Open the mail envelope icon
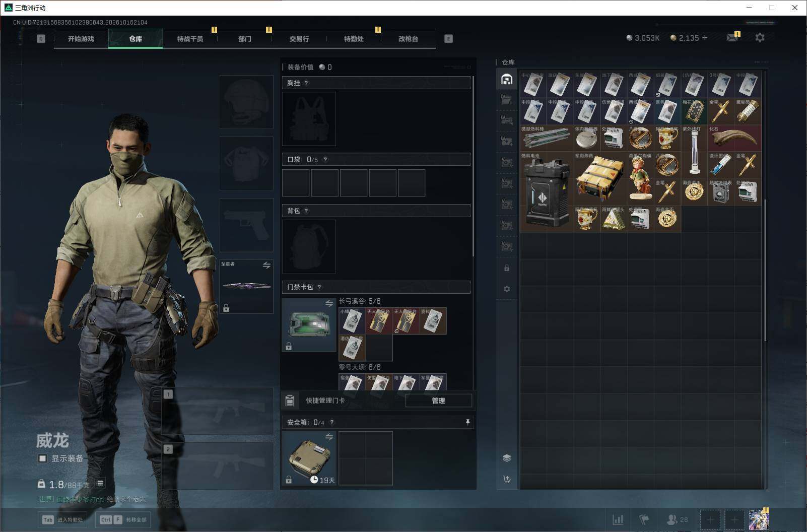This screenshot has width=807, height=532. pyautogui.click(x=732, y=37)
